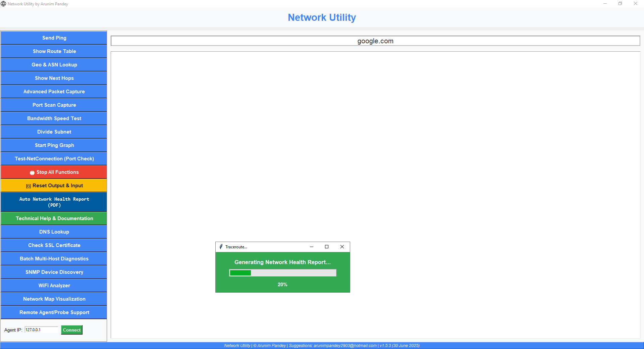This screenshot has width=644, height=349.
Task: Perform a DNS Lookup
Action: click(54, 232)
